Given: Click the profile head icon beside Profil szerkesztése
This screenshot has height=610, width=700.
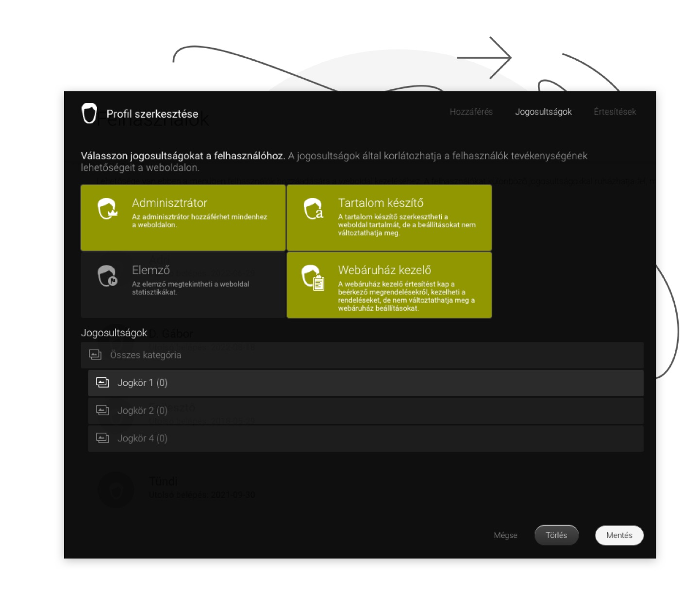Looking at the screenshot, I should pos(89,113).
